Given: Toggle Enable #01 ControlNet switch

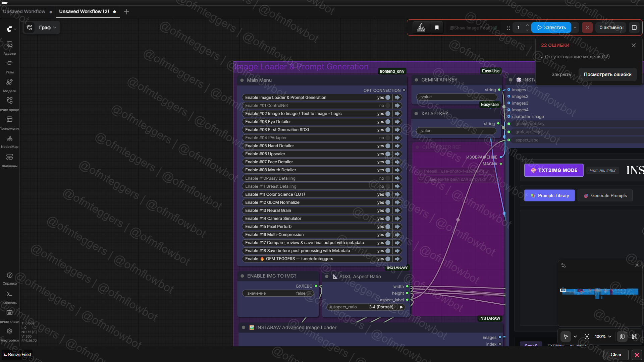Looking at the screenshot, I should click(x=388, y=106).
